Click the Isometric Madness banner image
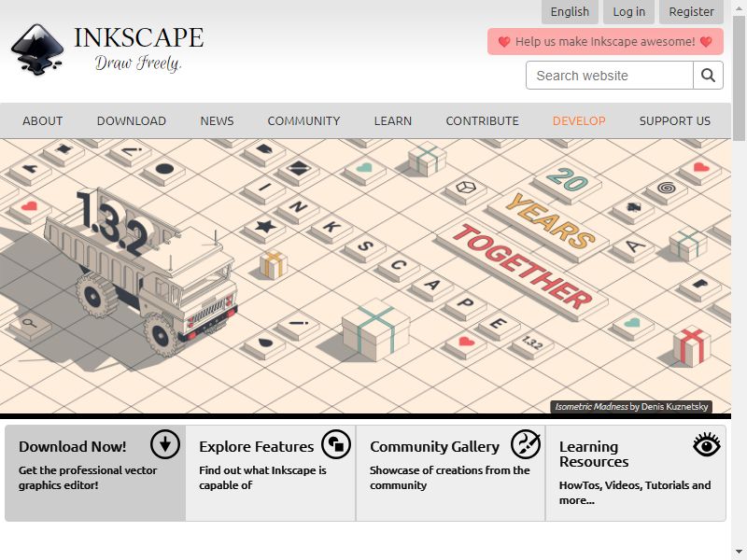Screen dimensions: 747x560 365,276
